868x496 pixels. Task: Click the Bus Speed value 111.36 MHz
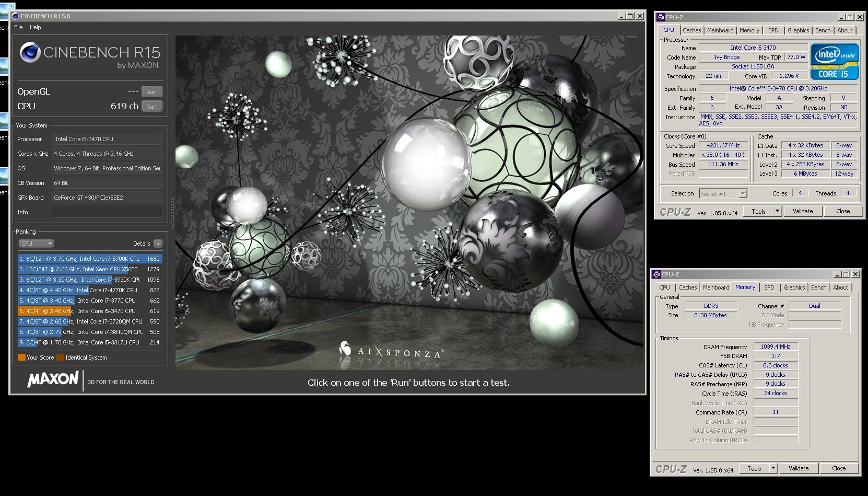723,164
